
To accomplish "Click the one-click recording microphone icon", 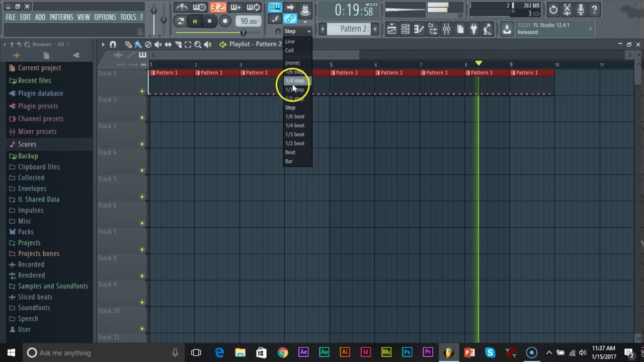I will coord(581,9).
